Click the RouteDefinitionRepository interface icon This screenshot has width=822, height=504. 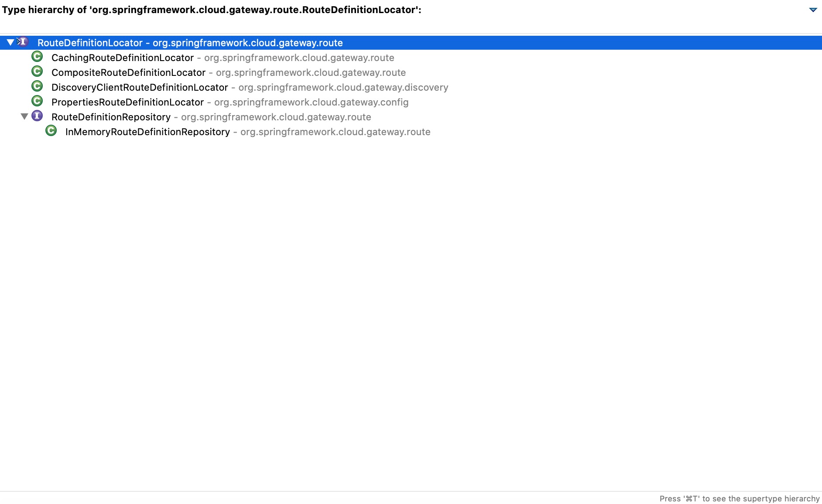coord(37,116)
